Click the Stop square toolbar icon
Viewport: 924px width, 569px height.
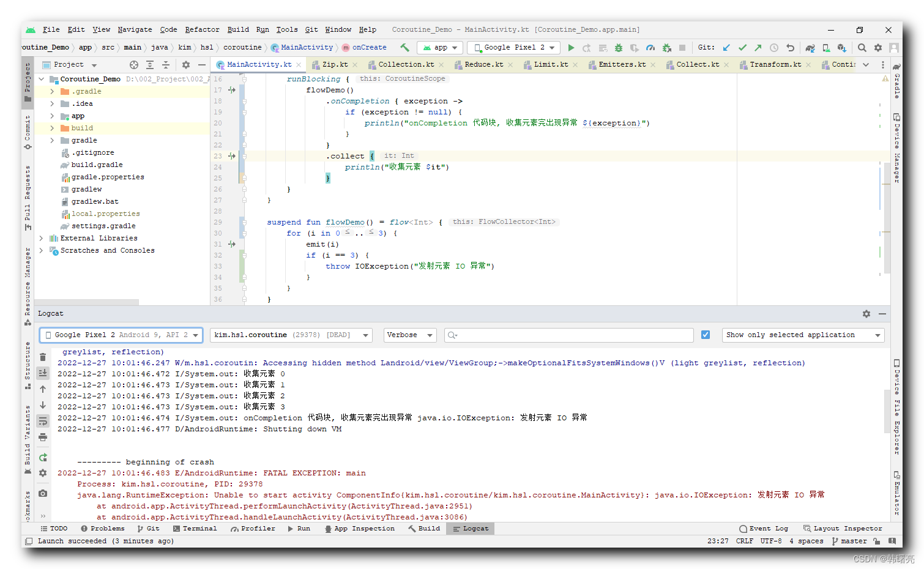[x=682, y=48]
